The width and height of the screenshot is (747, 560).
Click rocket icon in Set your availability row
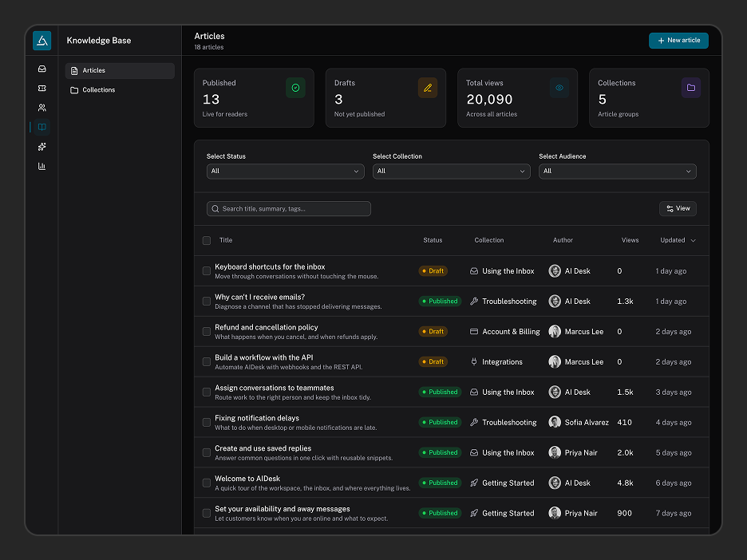[x=474, y=514]
